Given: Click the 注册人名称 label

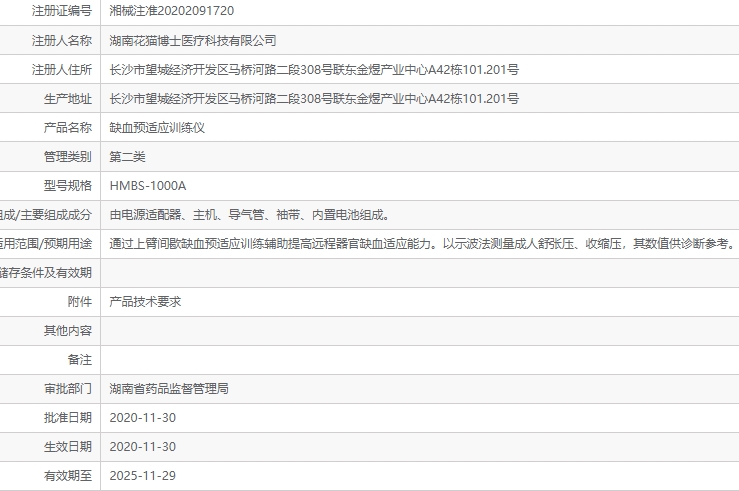Looking at the screenshot, I should click(62, 41).
